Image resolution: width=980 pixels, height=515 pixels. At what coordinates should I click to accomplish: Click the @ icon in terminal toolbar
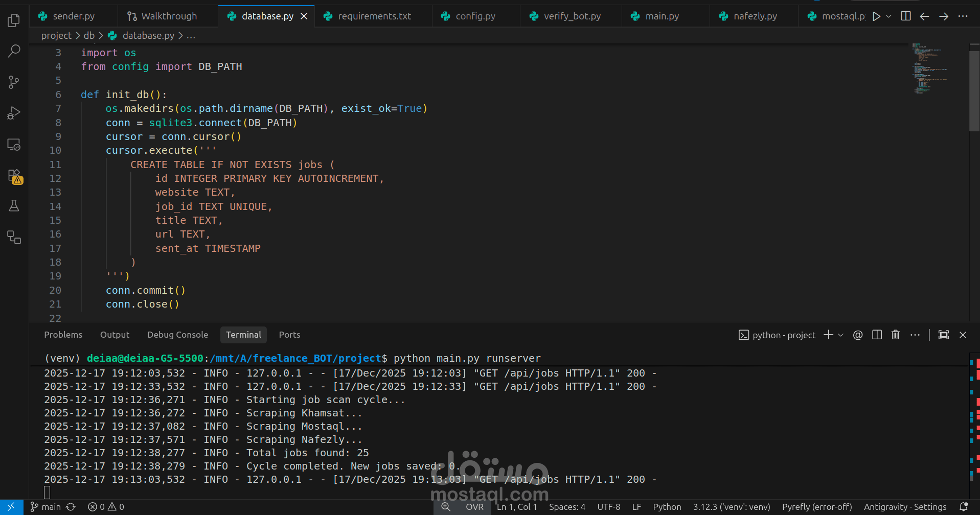[858, 335]
